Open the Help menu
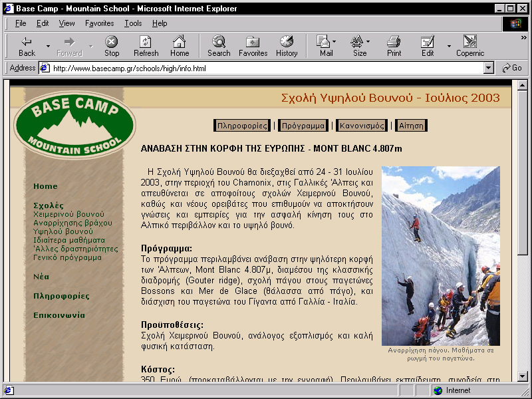Screen dimensions: 532x399 160,23
